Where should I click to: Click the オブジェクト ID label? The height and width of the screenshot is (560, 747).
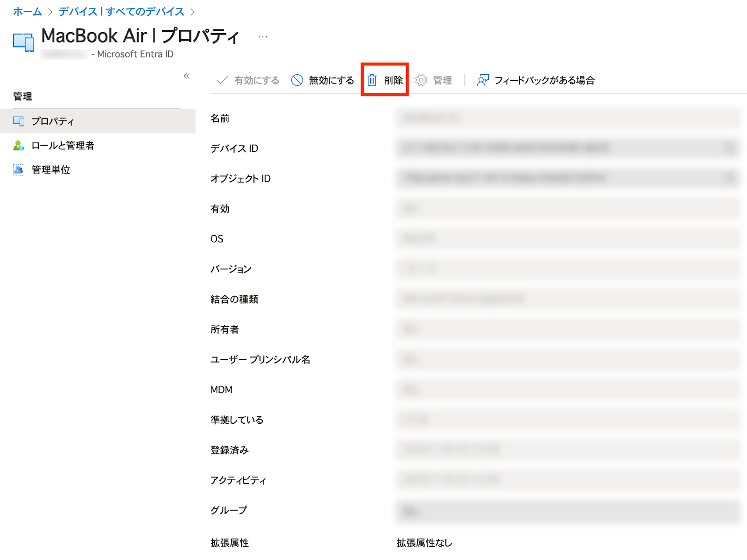tap(240, 179)
